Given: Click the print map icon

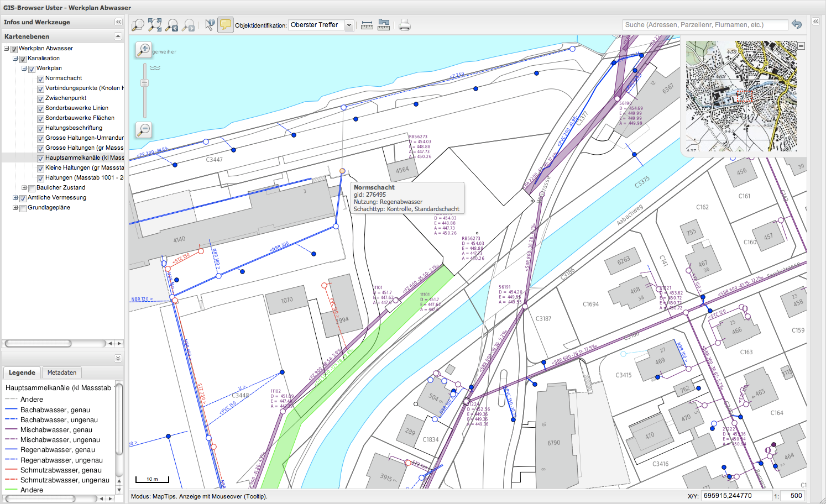Looking at the screenshot, I should point(405,25).
